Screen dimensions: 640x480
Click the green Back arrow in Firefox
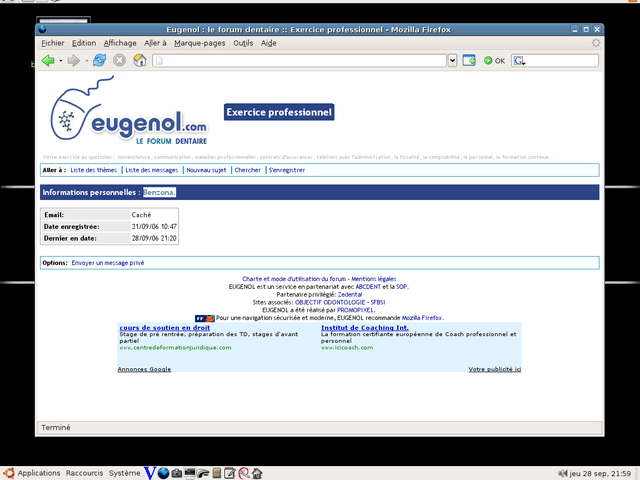coord(48,61)
